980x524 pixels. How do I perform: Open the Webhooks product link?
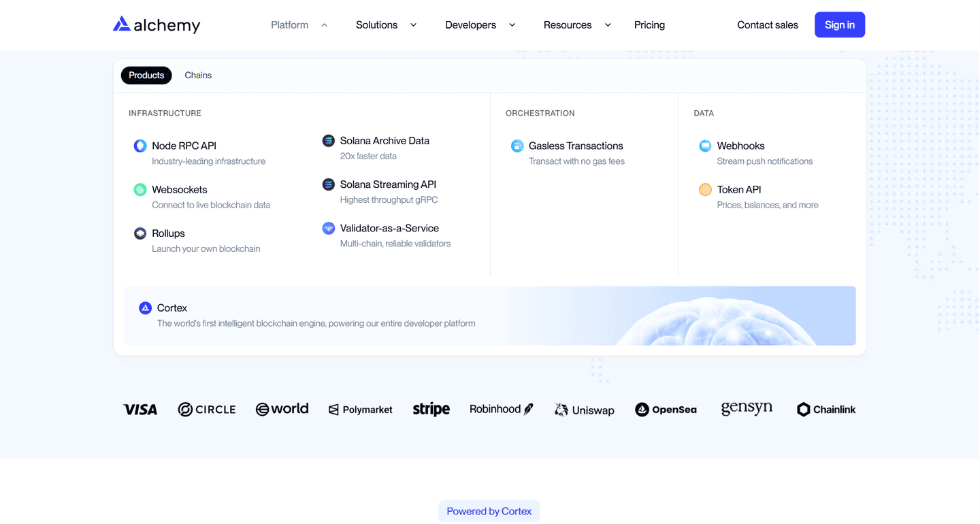pyautogui.click(x=741, y=146)
